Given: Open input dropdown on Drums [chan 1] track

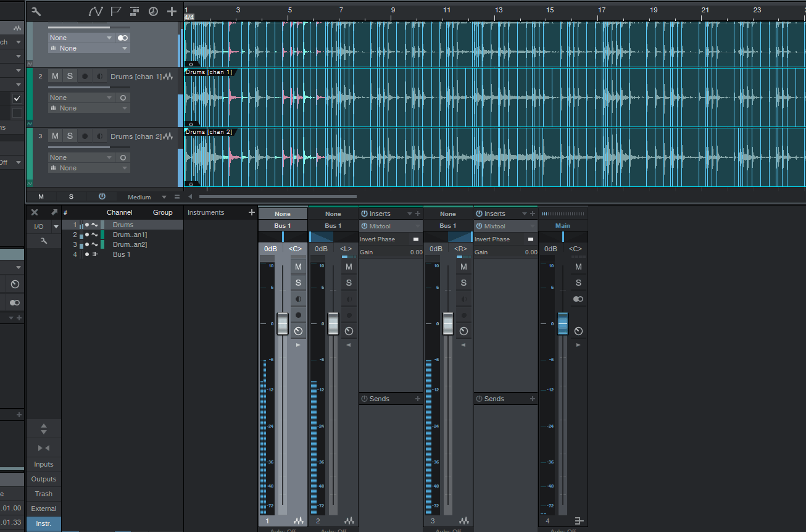Looking at the screenshot, I should click(81, 98).
